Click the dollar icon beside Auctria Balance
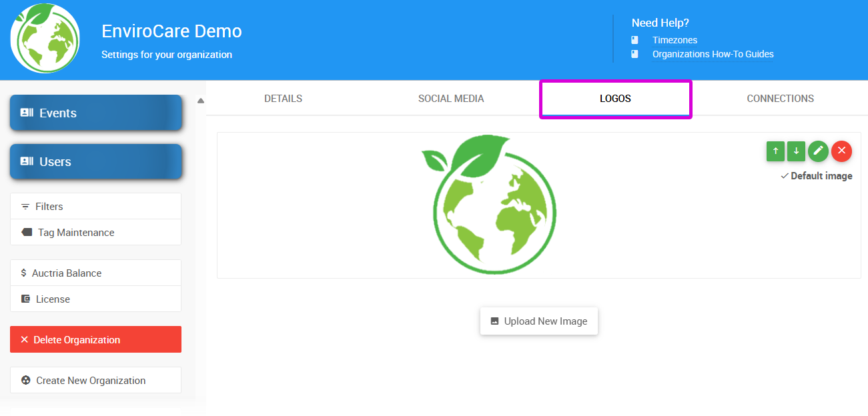Screen dimensions: 868x416 tap(24, 273)
